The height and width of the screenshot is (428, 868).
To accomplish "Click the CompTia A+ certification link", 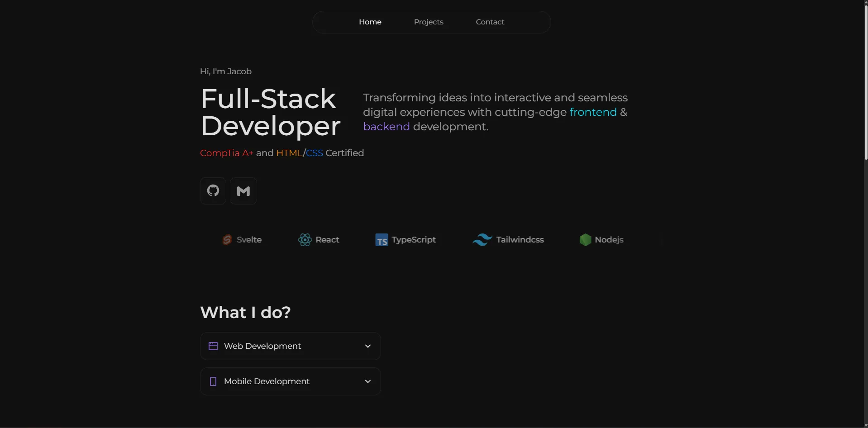I will coord(225,153).
